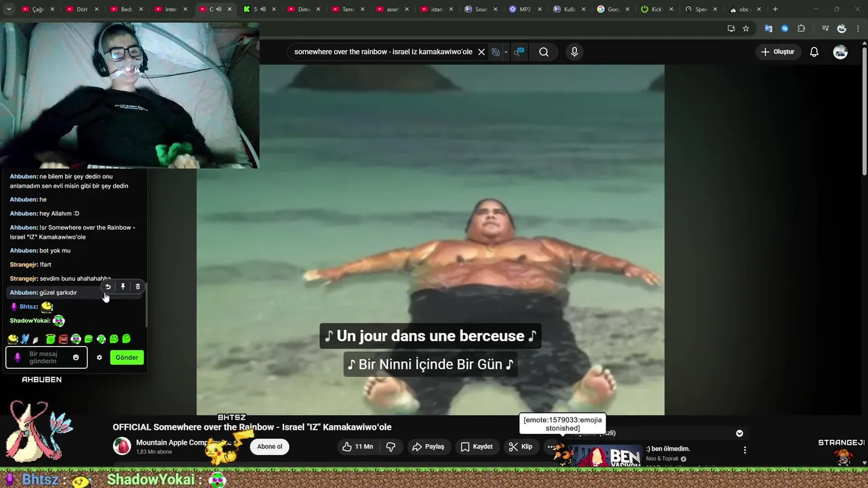Viewport: 868px width, 488px height.
Task: Click the translate icon in search bar
Action: tap(496, 52)
